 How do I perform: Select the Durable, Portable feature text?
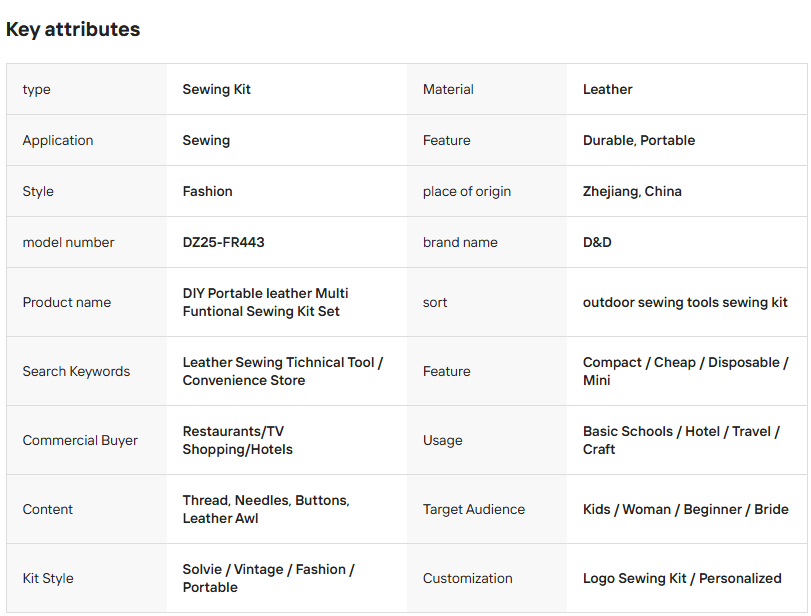click(639, 140)
